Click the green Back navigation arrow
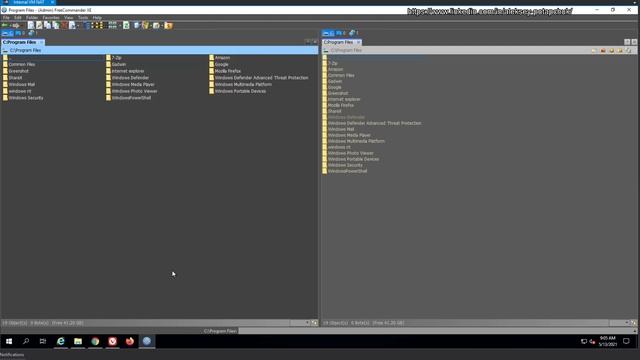Image resolution: width=640 pixels, height=360 pixels. pos(5,25)
